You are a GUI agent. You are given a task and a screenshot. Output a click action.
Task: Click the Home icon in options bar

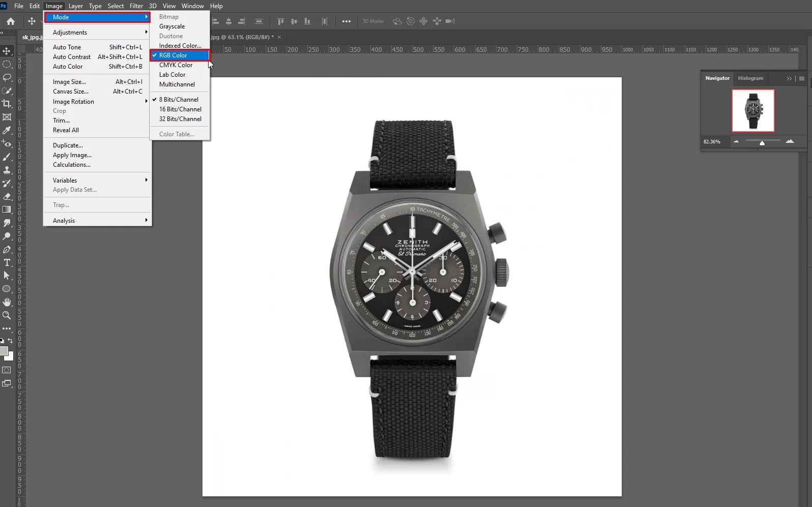(11, 21)
